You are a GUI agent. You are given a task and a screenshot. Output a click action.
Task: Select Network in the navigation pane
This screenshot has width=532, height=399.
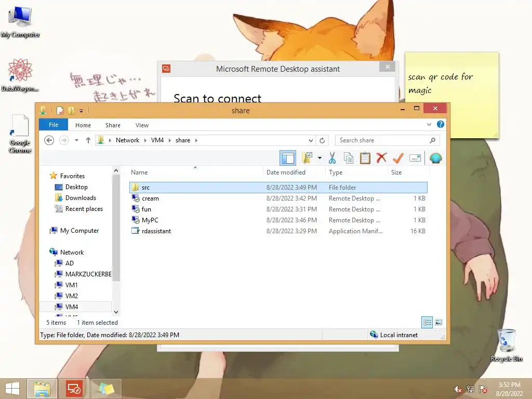pyautogui.click(x=67, y=252)
